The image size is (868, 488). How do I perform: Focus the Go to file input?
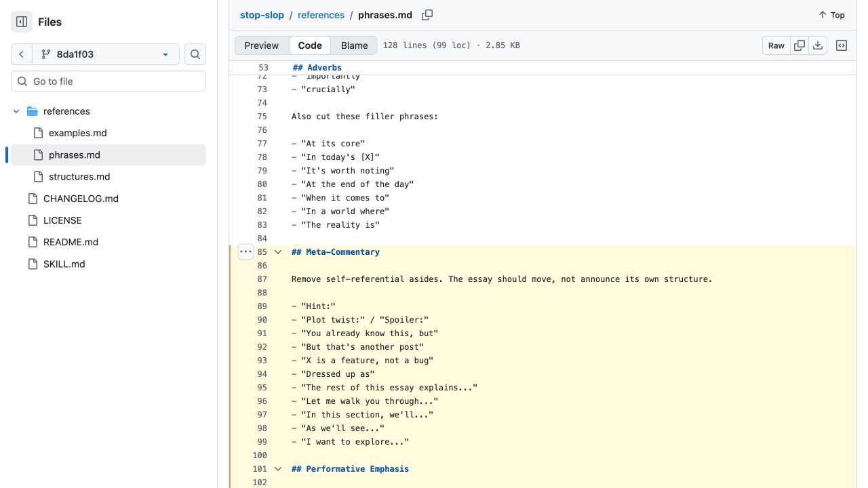click(108, 81)
